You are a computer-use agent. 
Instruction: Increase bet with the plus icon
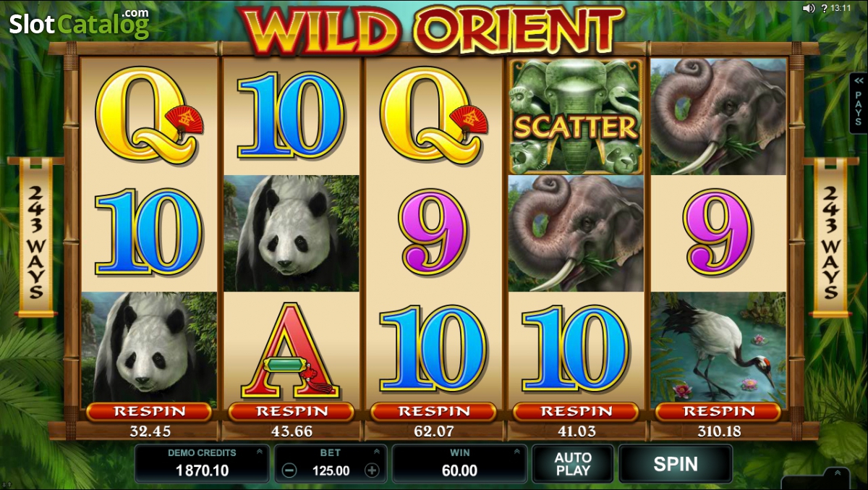click(x=372, y=470)
